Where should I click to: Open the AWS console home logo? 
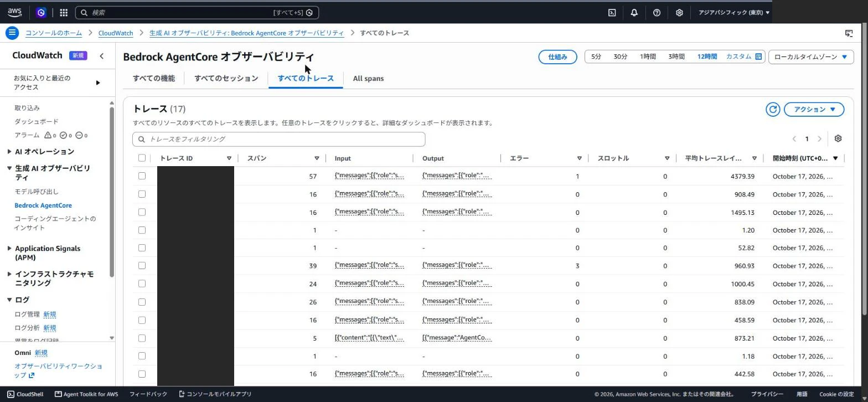click(15, 12)
